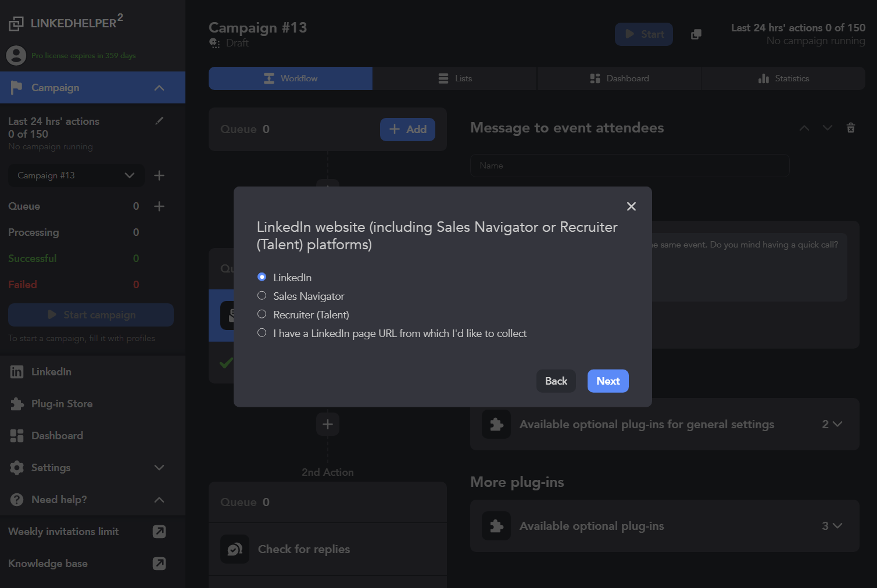Image resolution: width=877 pixels, height=588 pixels.
Task: Switch to the Lists tab
Action: tap(455, 78)
